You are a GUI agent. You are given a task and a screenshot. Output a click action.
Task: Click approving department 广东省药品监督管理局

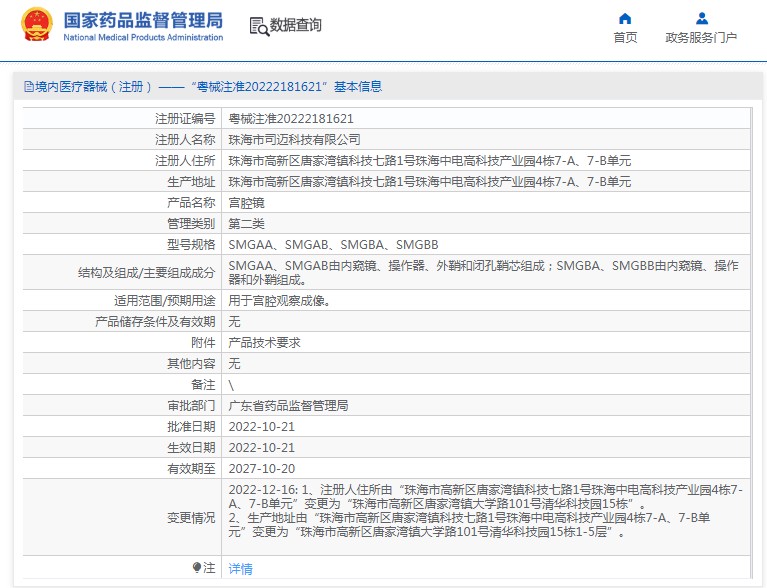tap(288, 406)
